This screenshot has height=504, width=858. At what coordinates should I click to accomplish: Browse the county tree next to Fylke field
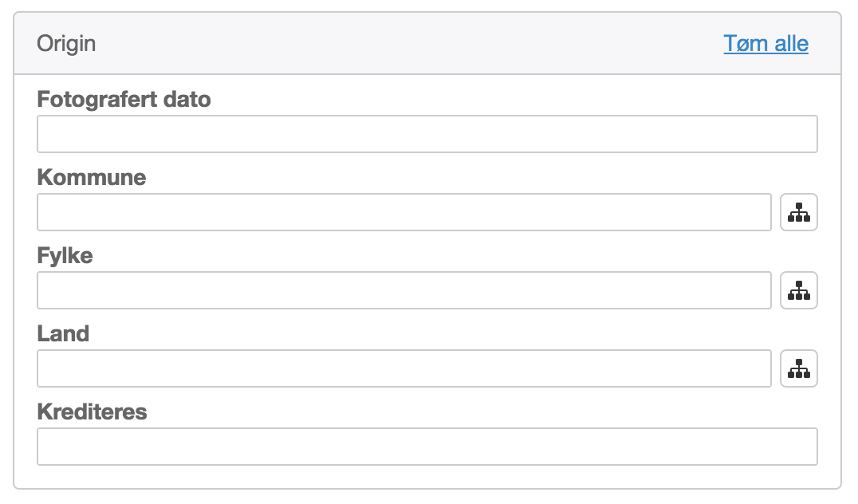(798, 290)
